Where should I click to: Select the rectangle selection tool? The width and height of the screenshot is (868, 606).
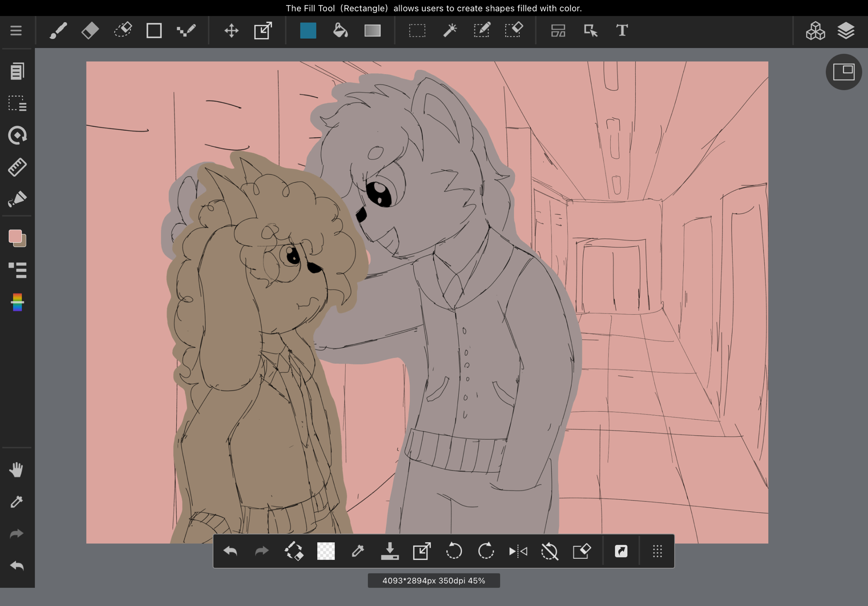(417, 31)
